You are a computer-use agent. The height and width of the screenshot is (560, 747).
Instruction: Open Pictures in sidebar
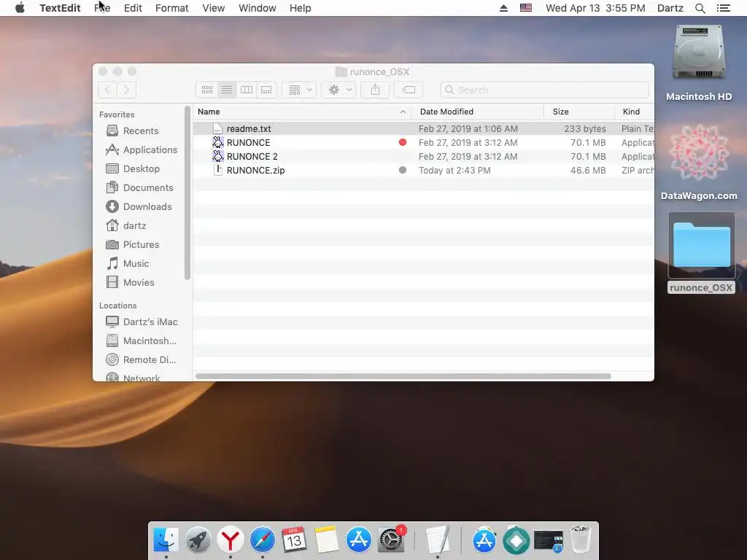point(133,245)
